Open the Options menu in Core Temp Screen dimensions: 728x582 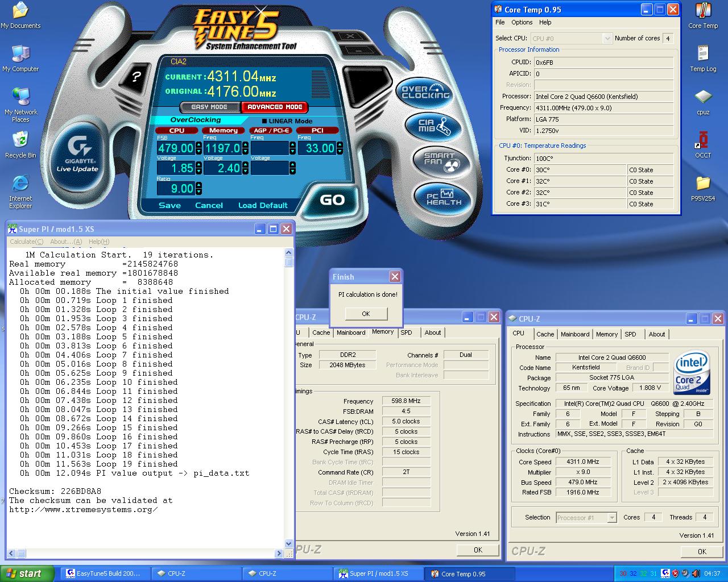click(x=522, y=22)
